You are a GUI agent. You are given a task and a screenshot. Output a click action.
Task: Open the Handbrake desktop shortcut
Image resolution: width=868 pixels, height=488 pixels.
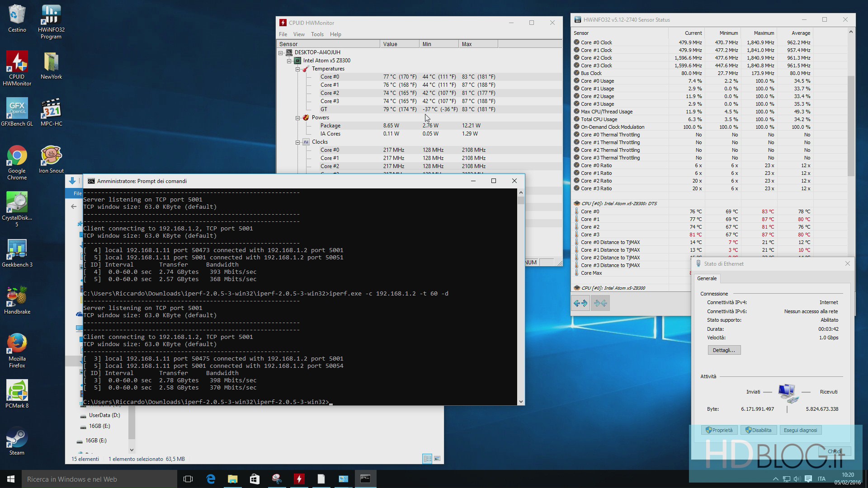17,300
